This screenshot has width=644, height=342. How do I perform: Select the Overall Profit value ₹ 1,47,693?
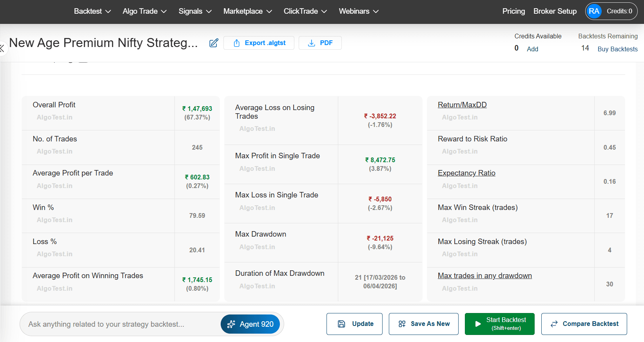click(x=197, y=109)
